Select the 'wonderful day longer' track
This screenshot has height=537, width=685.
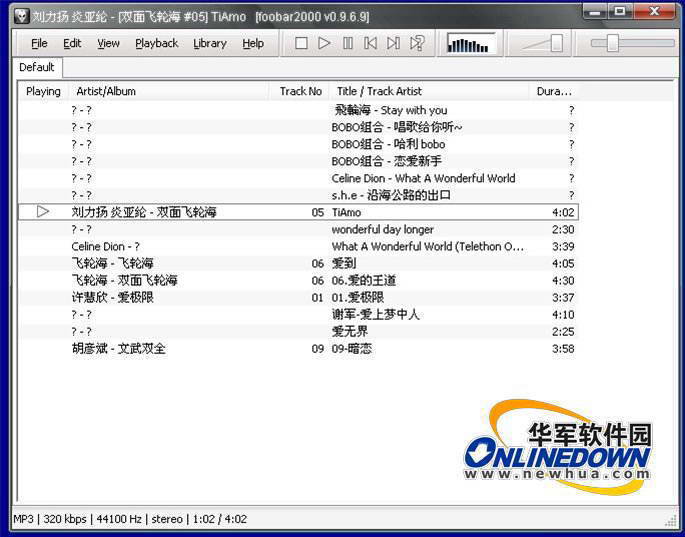(383, 229)
